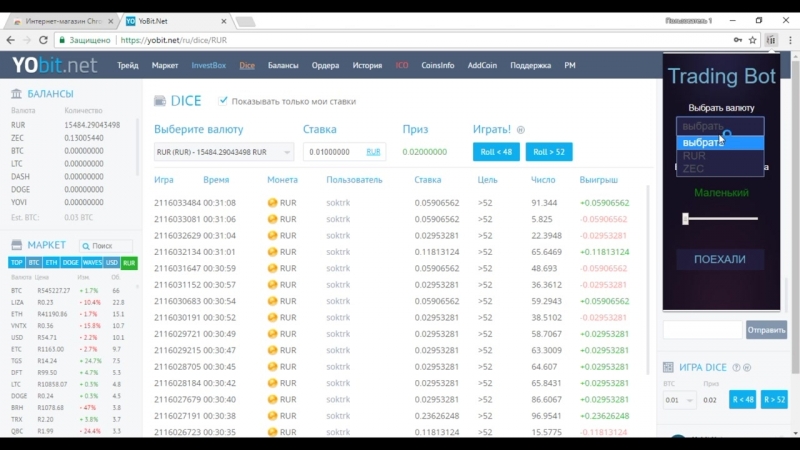The width and height of the screenshot is (800, 450).
Task: Click the Roll < 48 button
Action: point(496,152)
